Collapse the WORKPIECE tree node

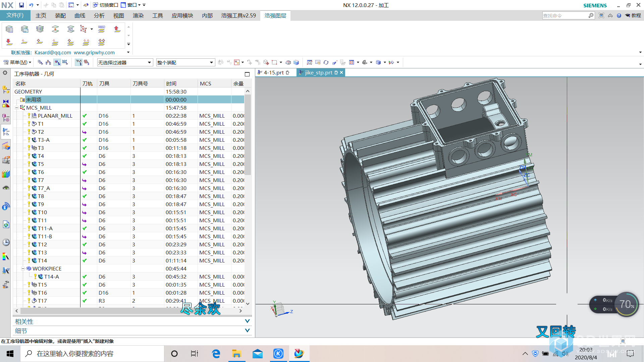pos(23,269)
